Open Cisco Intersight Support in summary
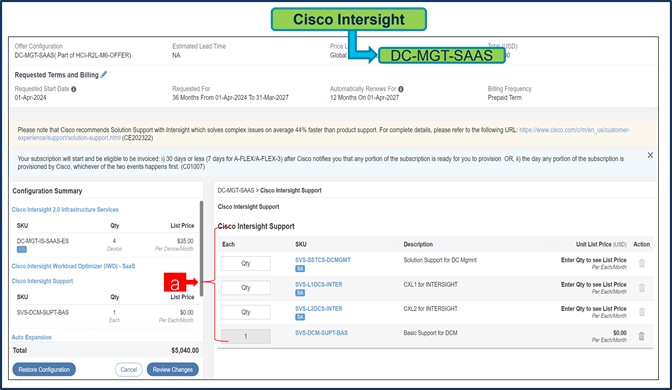The image size is (672, 390). point(42,281)
